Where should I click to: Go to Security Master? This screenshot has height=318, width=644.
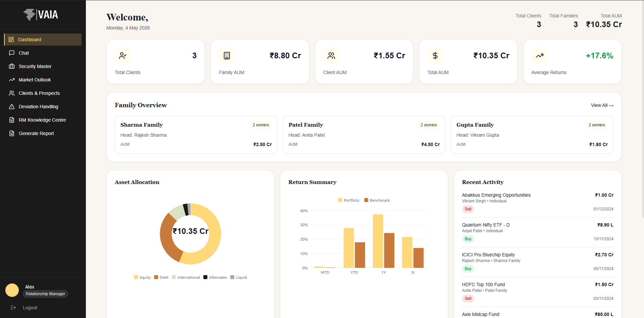click(43, 66)
